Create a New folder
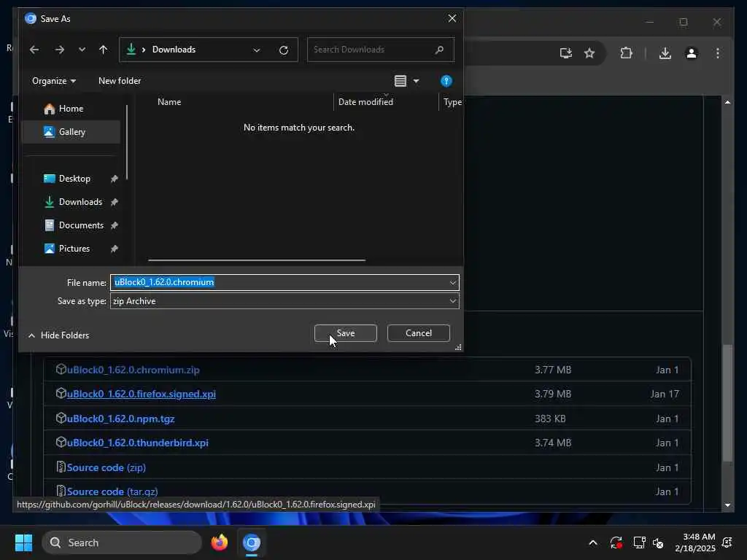The image size is (747, 560). pyautogui.click(x=120, y=81)
